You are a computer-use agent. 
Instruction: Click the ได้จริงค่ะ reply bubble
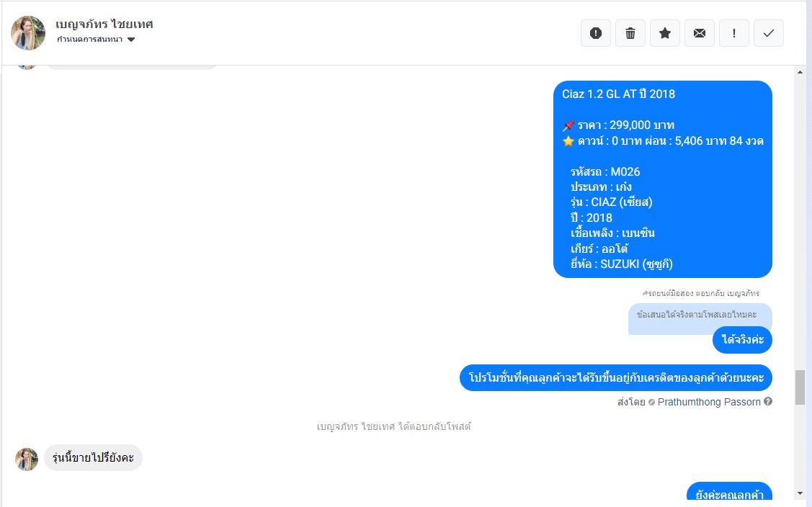tap(743, 340)
